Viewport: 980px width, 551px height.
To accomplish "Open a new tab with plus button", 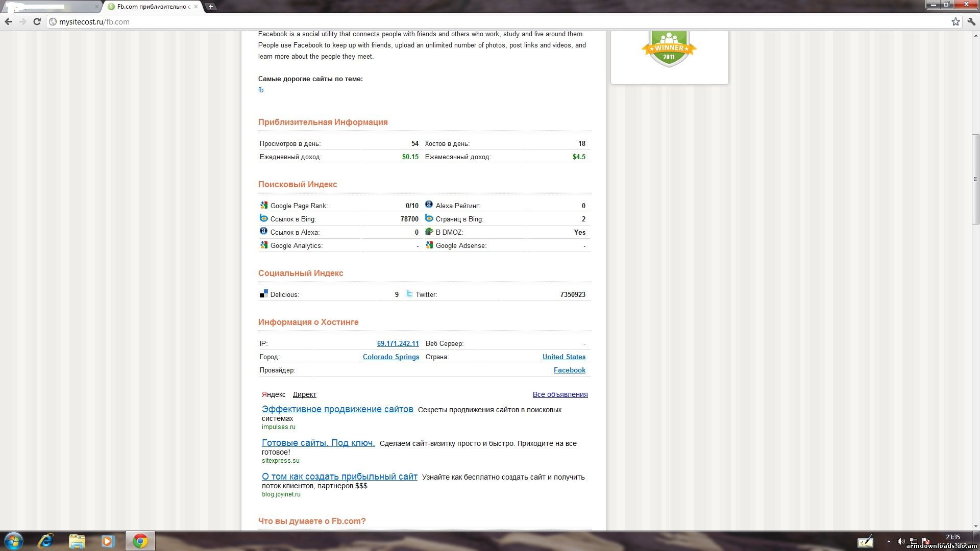I will click(x=210, y=7).
